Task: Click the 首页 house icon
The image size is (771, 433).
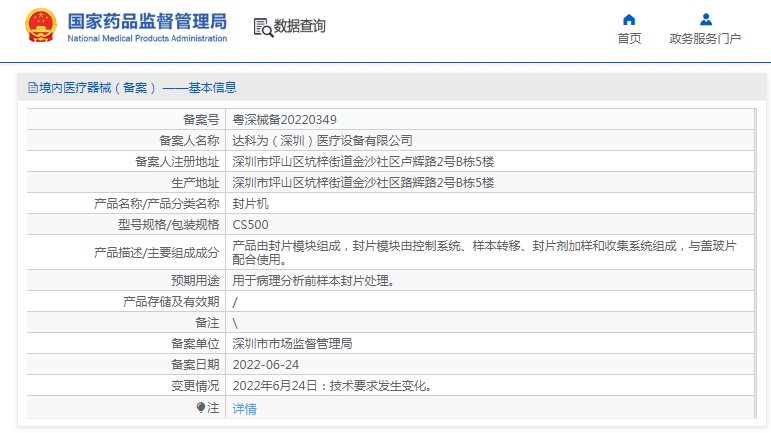Action: click(x=629, y=19)
